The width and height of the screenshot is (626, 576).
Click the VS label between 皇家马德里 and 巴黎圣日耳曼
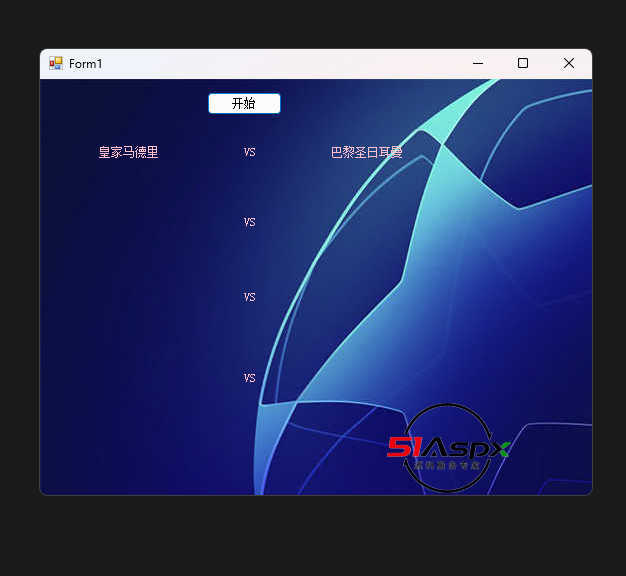(x=250, y=152)
